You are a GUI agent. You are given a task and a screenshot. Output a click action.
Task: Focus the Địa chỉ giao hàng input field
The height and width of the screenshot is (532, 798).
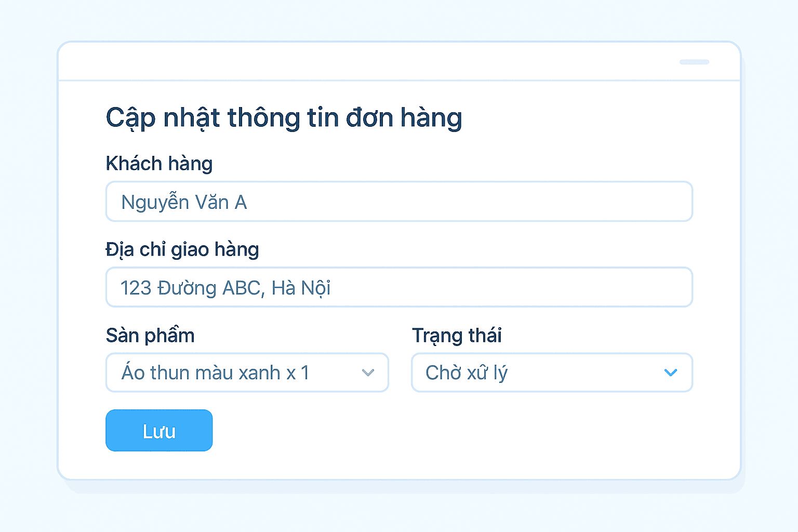pyautogui.click(x=399, y=287)
